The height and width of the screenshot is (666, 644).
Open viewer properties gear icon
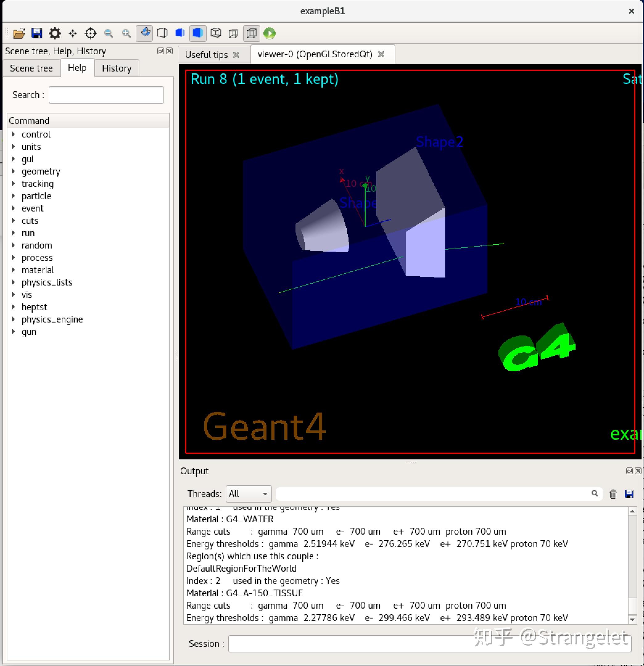pyautogui.click(x=55, y=33)
